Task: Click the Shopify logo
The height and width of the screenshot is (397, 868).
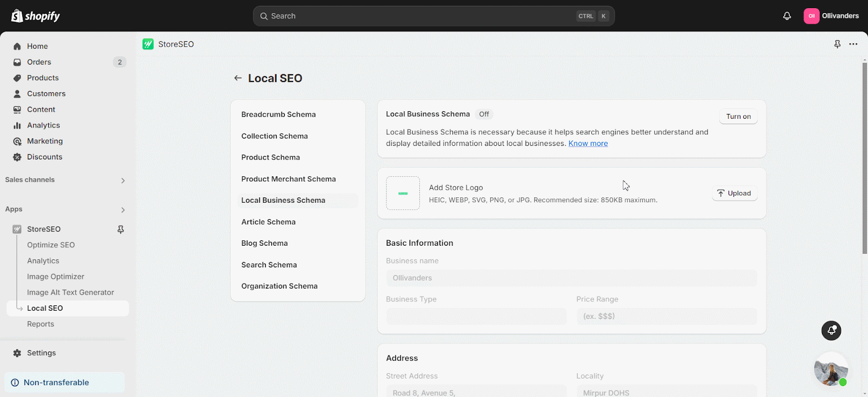Action: 36,16
